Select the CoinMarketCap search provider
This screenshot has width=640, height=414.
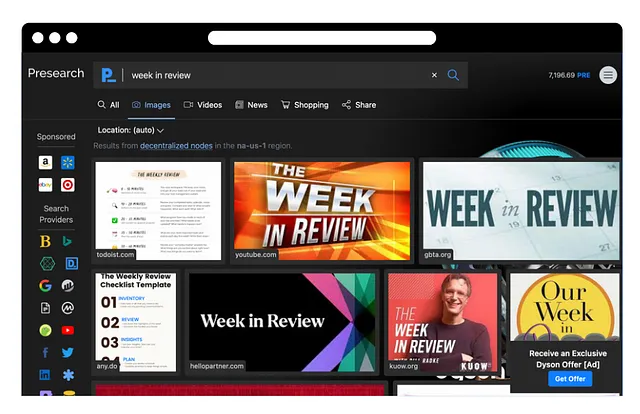[x=68, y=308]
